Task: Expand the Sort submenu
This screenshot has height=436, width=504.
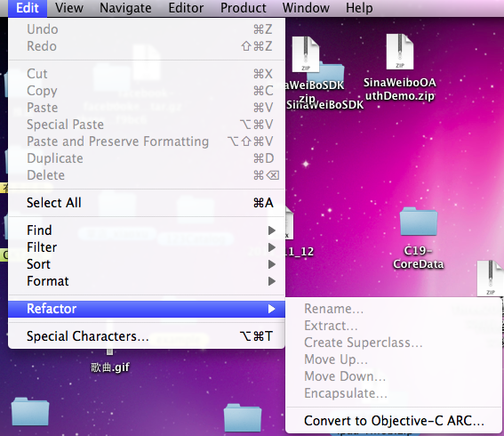Action: point(147,264)
